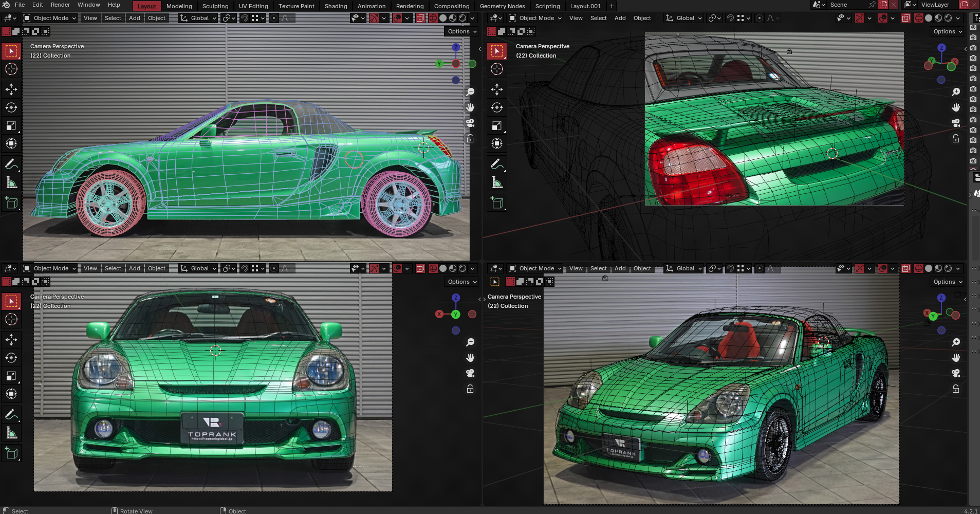This screenshot has width=980, height=514.
Task: Switch top-right viewport to wireframe shading
Action: point(919,18)
